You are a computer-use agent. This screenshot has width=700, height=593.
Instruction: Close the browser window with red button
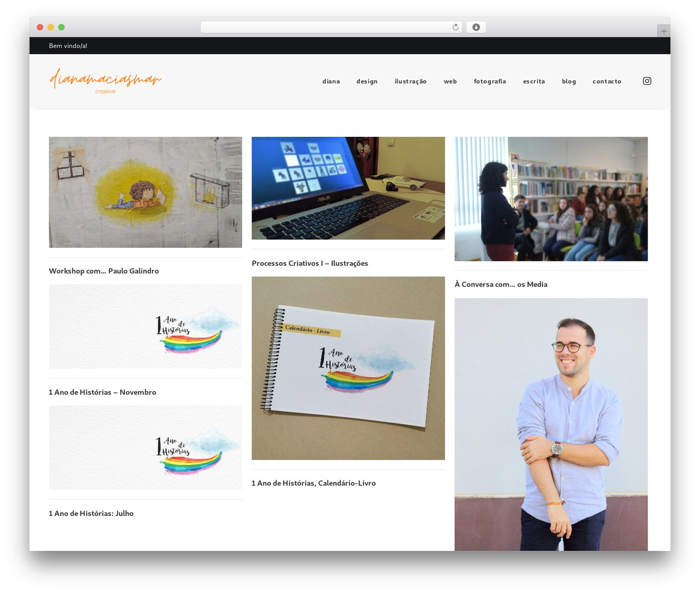pyautogui.click(x=40, y=27)
